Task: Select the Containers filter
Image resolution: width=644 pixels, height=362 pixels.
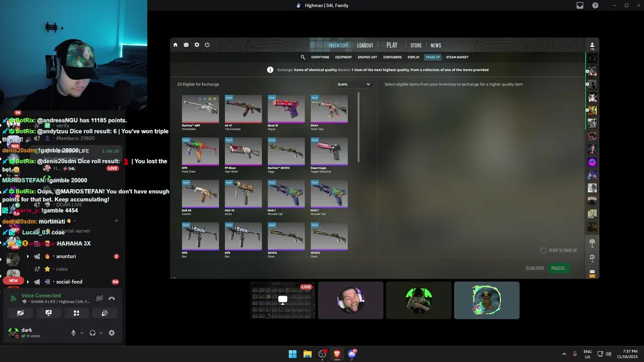Action: pyautogui.click(x=392, y=57)
